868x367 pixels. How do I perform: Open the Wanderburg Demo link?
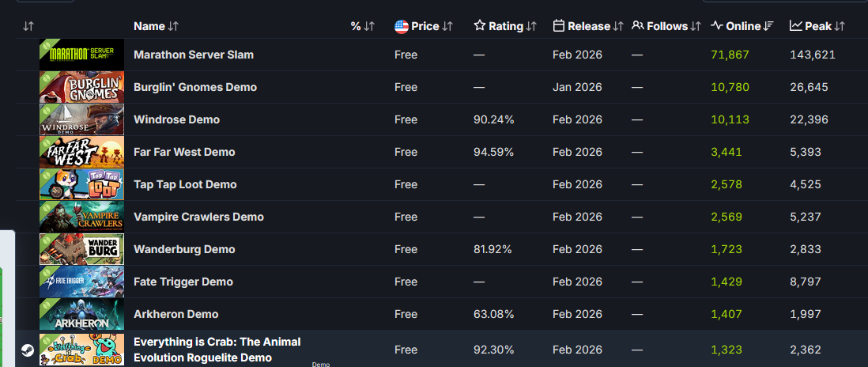[184, 249]
